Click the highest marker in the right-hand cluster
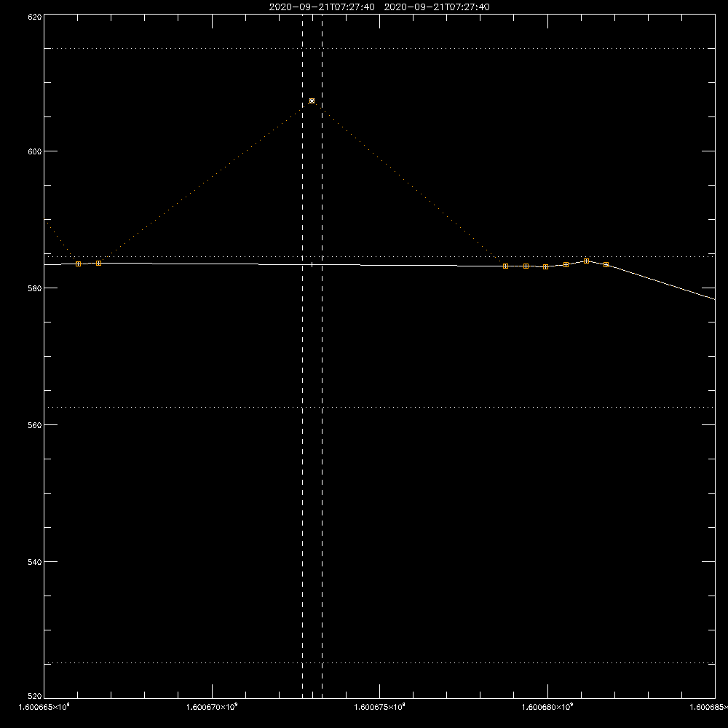Image resolution: width=728 pixels, height=728 pixels. tap(586, 261)
